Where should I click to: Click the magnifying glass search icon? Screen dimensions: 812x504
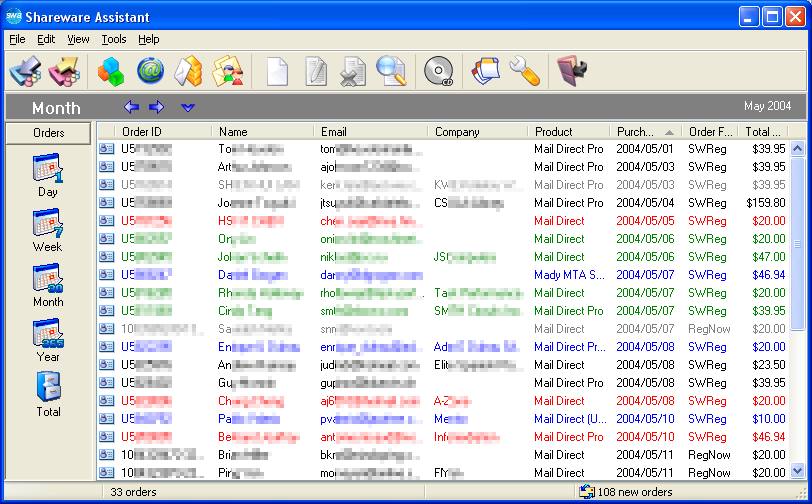(x=392, y=71)
